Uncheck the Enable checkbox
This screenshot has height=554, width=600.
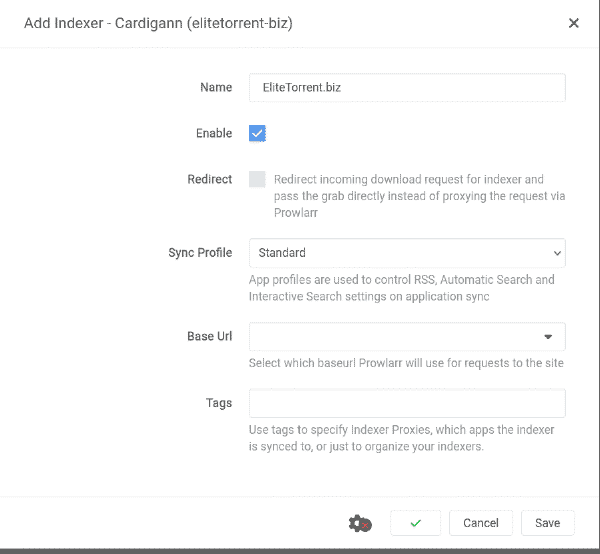click(x=257, y=133)
